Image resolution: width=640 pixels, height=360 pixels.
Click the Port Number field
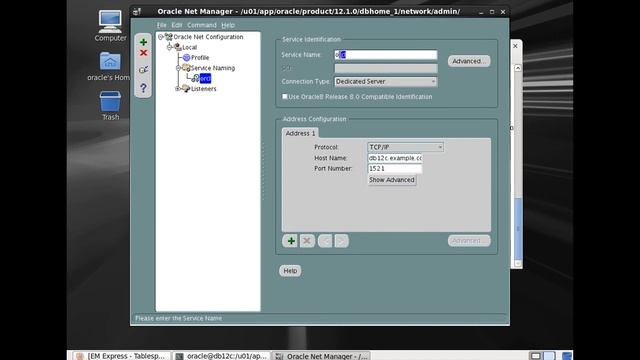(395, 169)
